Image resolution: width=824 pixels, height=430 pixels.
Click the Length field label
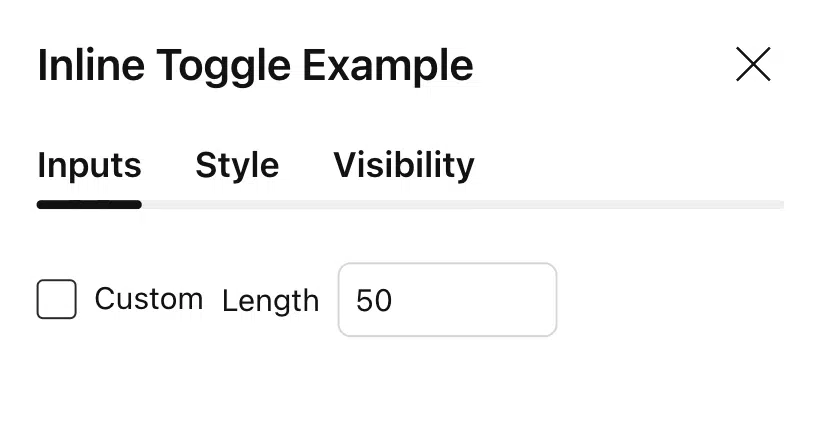coord(270,301)
